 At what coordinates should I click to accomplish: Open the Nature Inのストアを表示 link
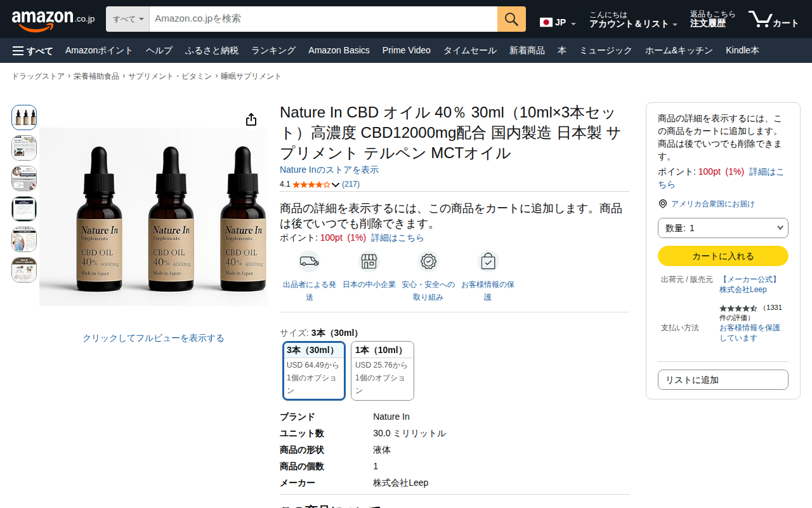pyautogui.click(x=329, y=170)
